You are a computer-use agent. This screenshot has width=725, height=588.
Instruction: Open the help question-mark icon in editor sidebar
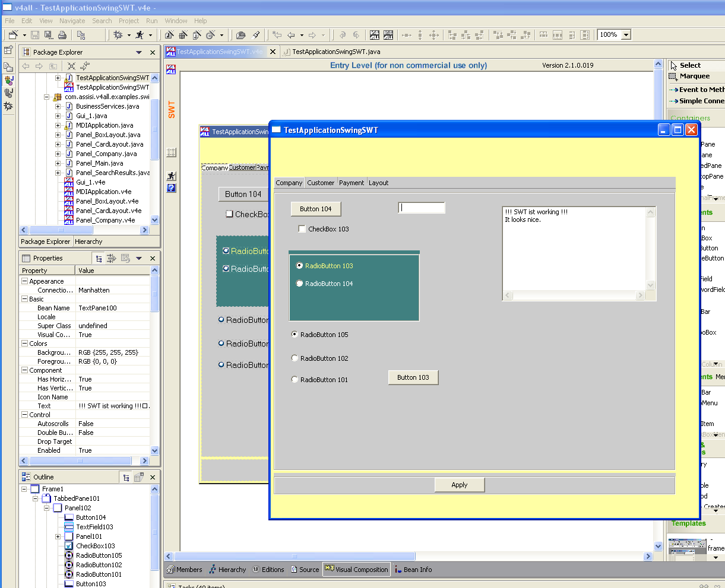(x=171, y=188)
